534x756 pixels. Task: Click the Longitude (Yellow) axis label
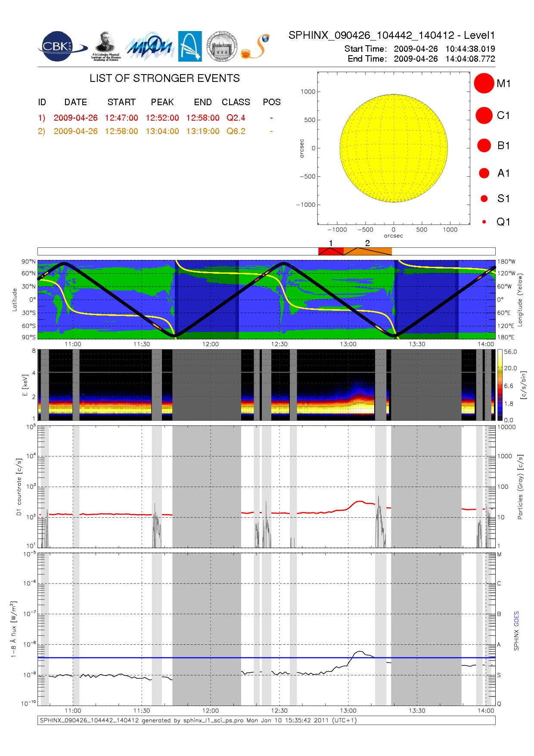(520, 300)
